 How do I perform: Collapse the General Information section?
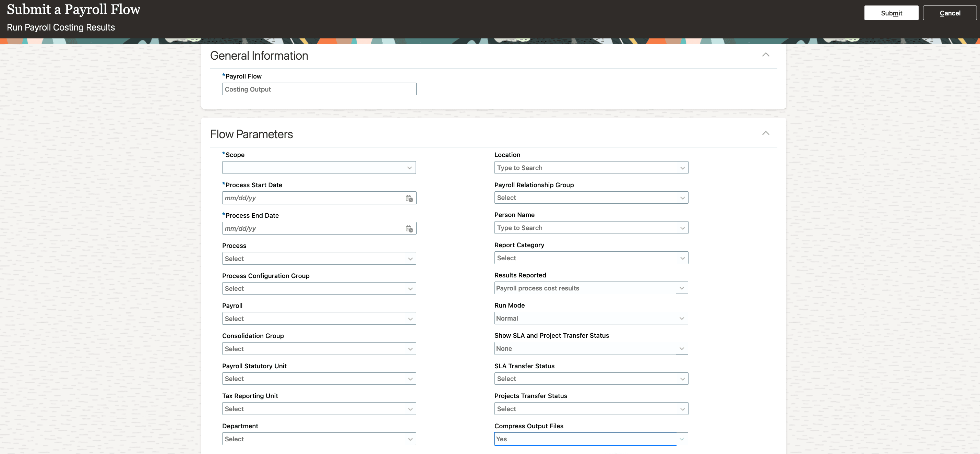click(x=765, y=55)
